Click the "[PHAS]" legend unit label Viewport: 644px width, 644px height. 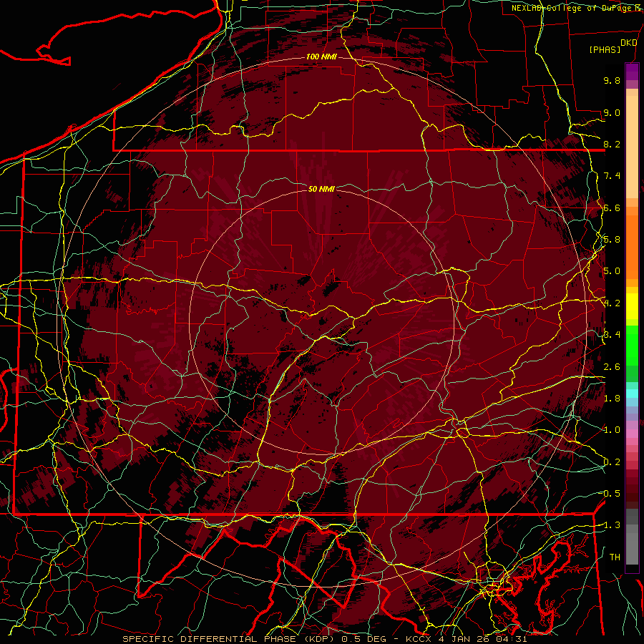[x=605, y=49]
